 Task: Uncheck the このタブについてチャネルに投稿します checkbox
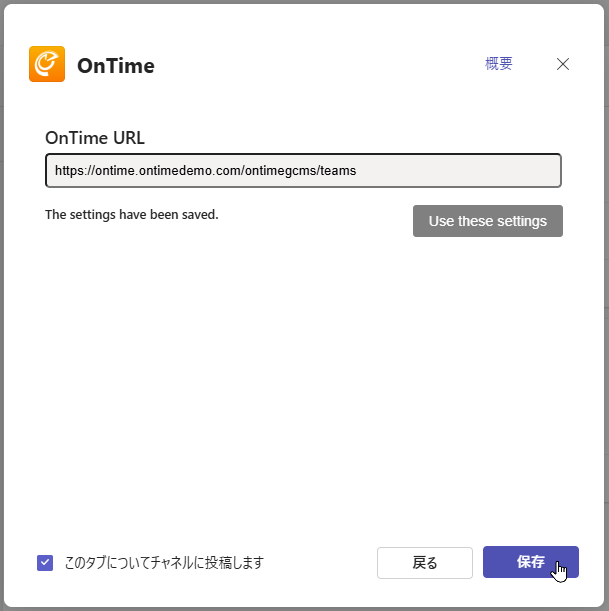[x=45, y=562]
